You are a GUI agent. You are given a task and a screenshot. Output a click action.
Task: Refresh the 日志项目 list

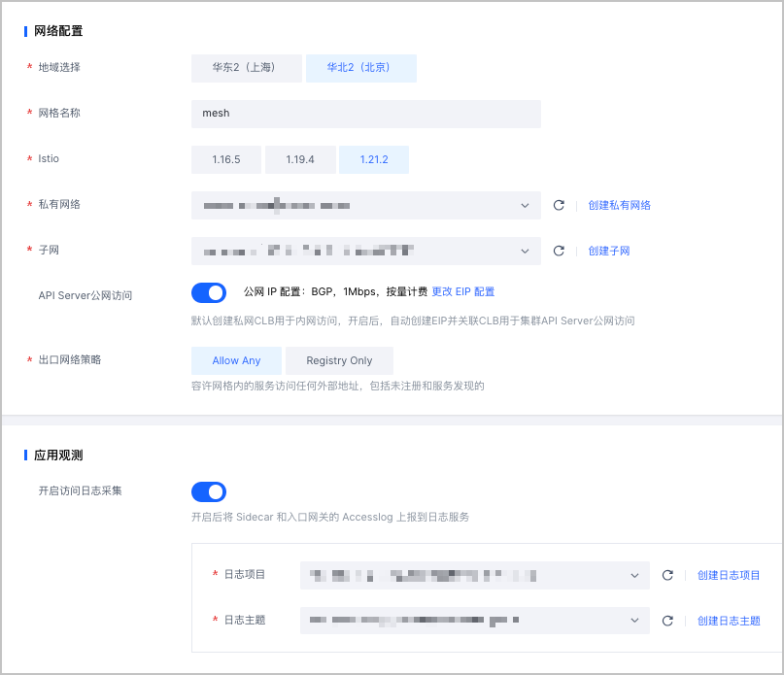click(x=667, y=575)
